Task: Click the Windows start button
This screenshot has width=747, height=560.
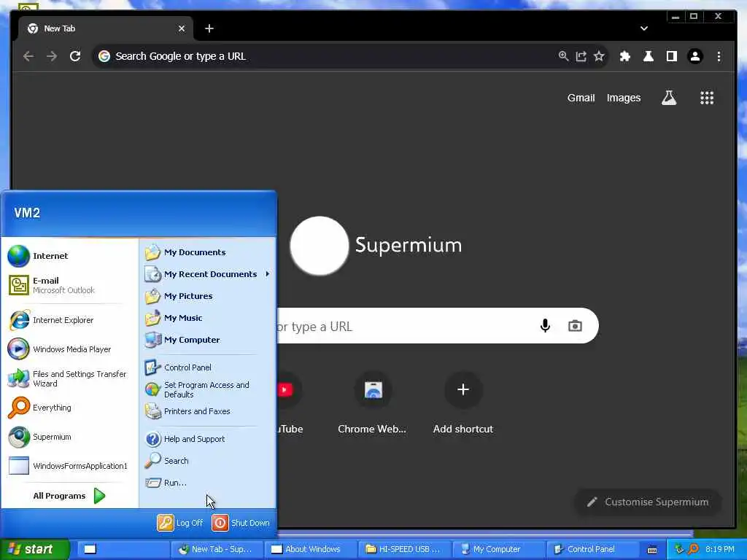Action: point(34,549)
